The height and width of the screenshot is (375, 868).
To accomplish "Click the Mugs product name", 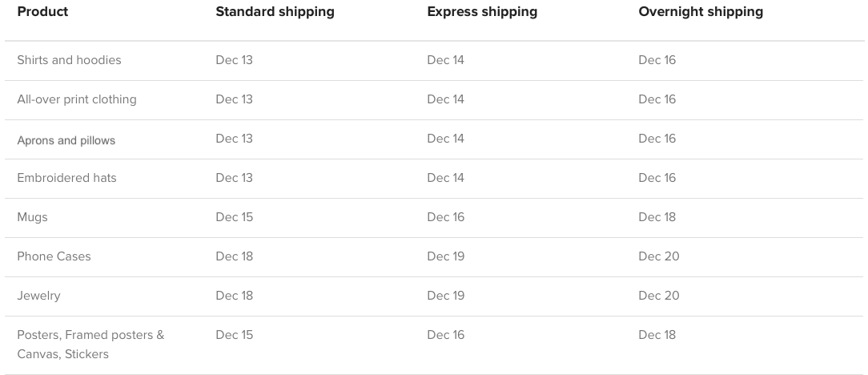I will [x=32, y=217].
